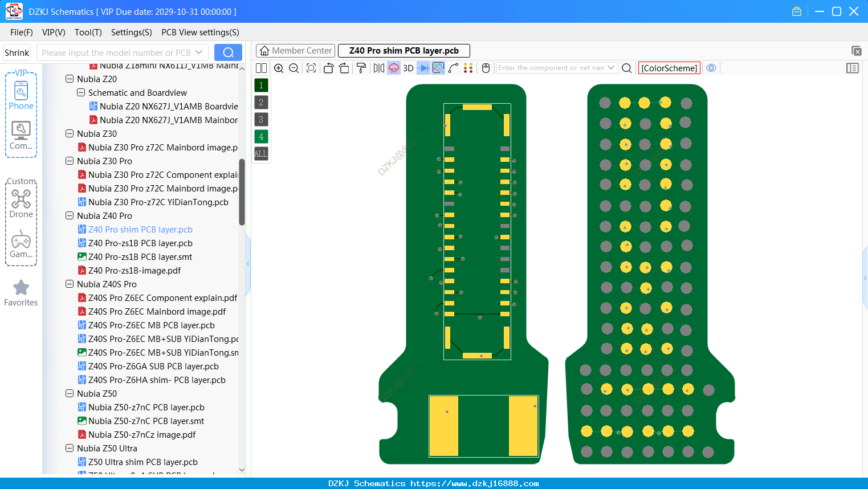Show ALL layers button
The height and width of the screenshot is (489, 868).
tap(261, 153)
